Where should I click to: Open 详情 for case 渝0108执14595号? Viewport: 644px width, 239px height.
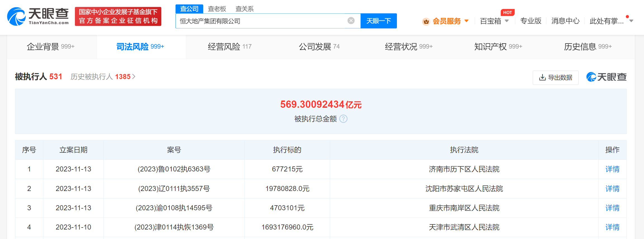[612, 208]
